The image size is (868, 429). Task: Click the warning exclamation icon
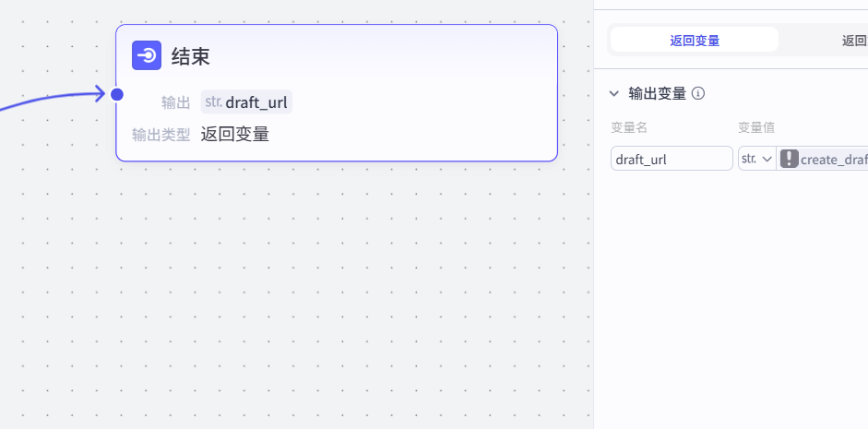tap(789, 159)
